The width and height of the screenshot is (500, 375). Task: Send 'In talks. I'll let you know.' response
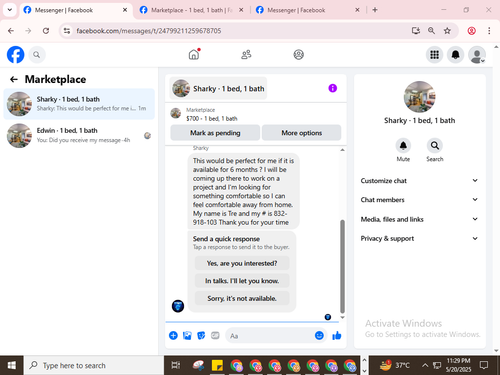242,281
